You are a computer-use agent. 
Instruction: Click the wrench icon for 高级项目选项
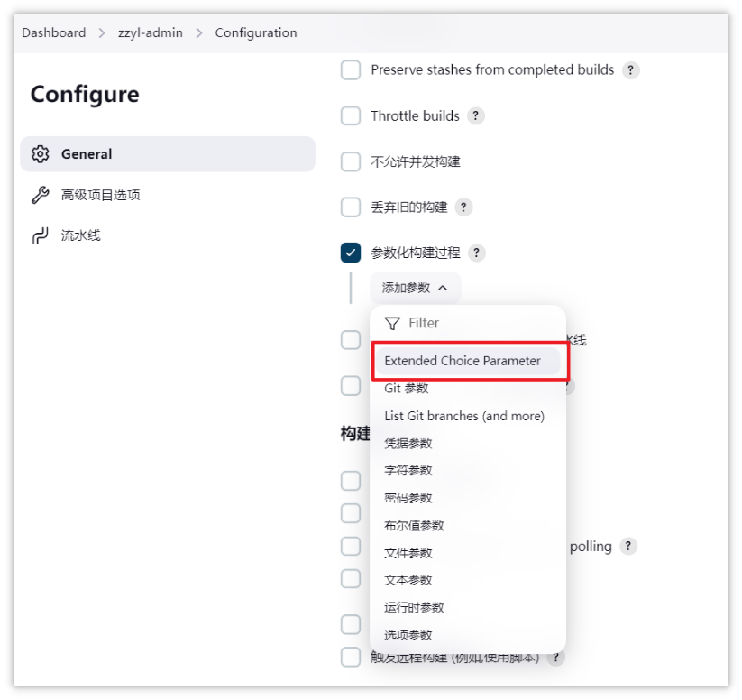click(x=41, y=195)
